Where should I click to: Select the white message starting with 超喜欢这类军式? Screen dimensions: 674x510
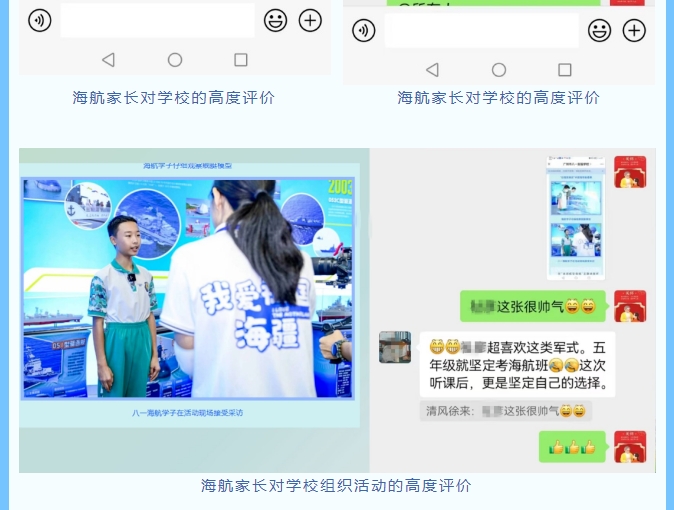(517, 364)
